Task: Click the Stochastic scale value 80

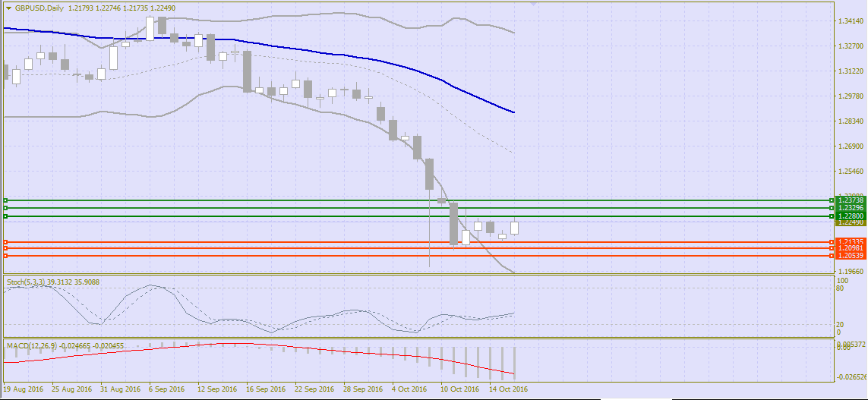Action: pyautogui.click(x=841, y=288)
